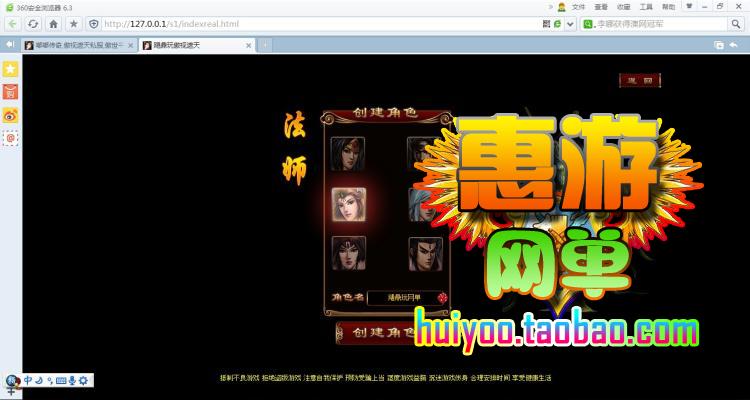Reload the page with the refresh icon
The width and height of the screenshot is (750, 400).
tap(33, 24)
